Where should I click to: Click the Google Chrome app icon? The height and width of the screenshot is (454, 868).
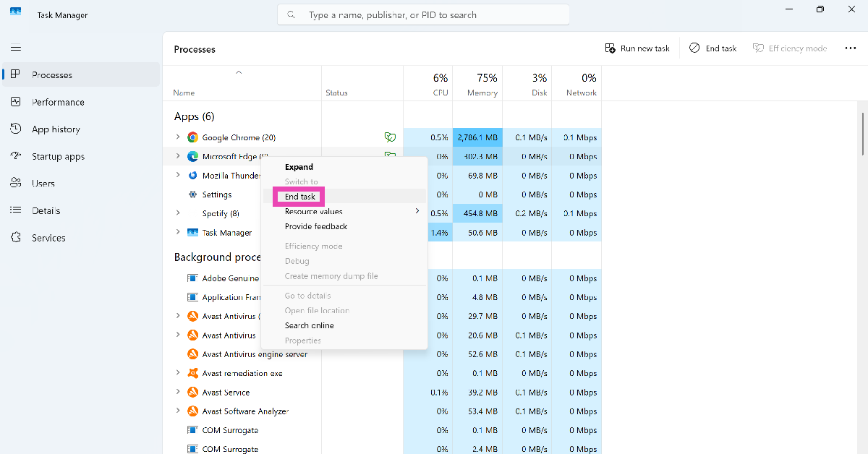pos(192,137)
